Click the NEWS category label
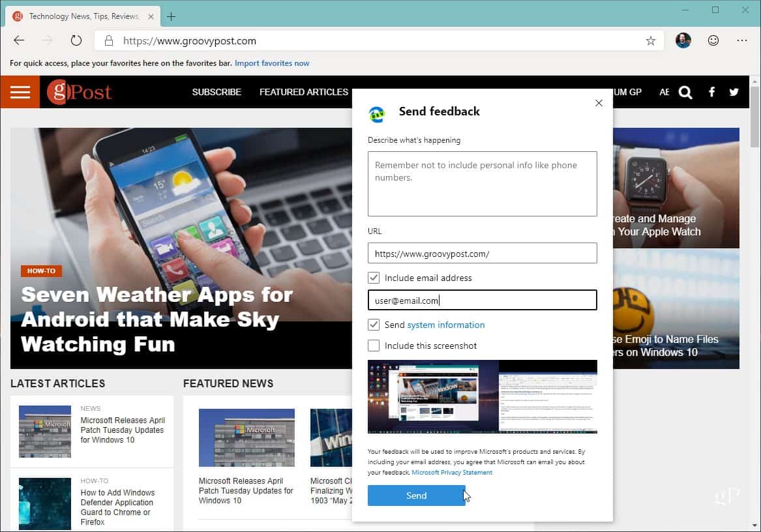The height and width of the screenshot is (532, 761). [x=90, y=408]
